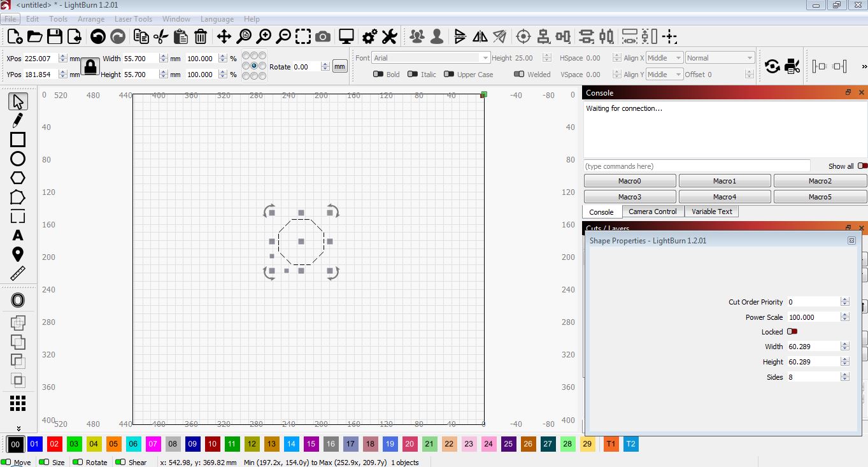
Task: Open the Font dropdown showing Arial
Action: [x=430, y=58]
